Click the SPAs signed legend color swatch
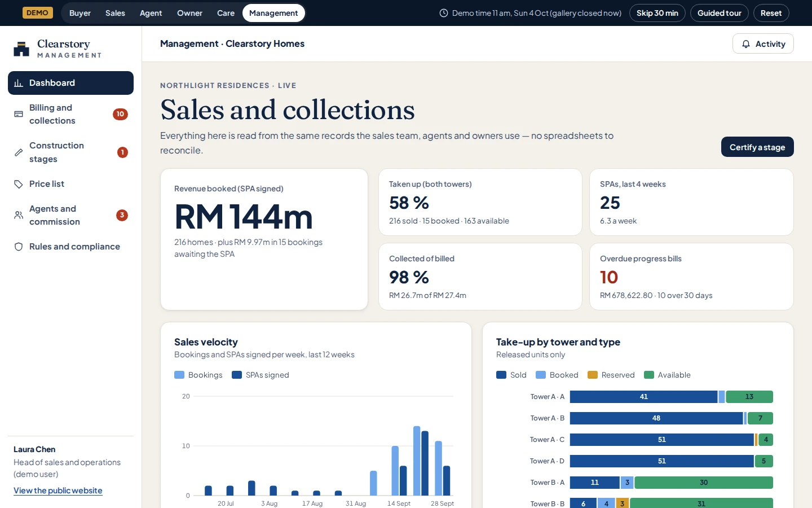The height and width of the screenshot is (508, 812). click(237, 375)
